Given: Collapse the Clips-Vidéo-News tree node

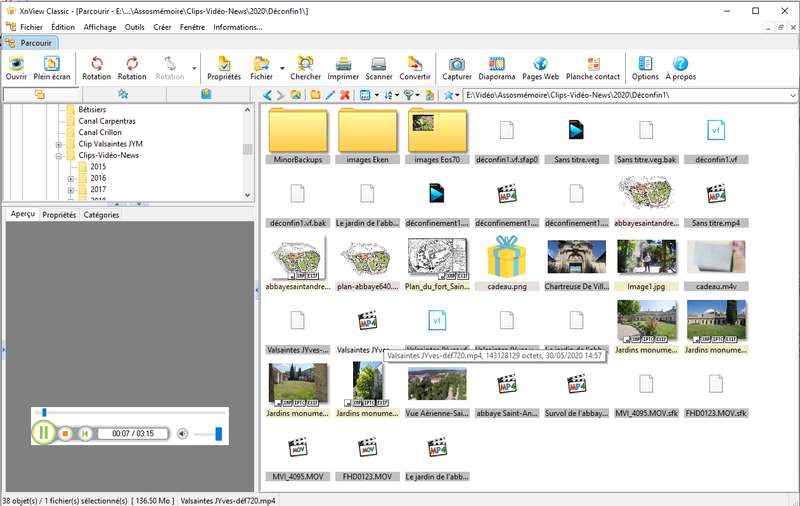Looking at the screenshot, I should pos(59,156).
